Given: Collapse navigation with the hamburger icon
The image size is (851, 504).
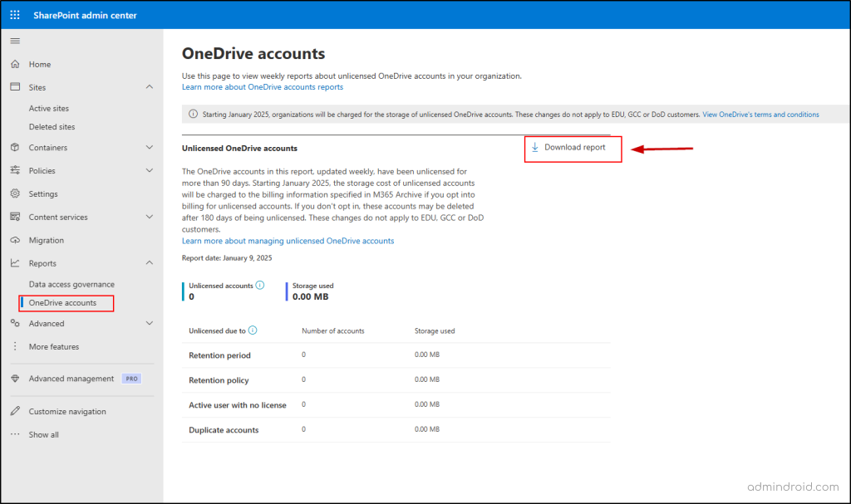Looking at the screenshot, I should click(x=15, y=41).
